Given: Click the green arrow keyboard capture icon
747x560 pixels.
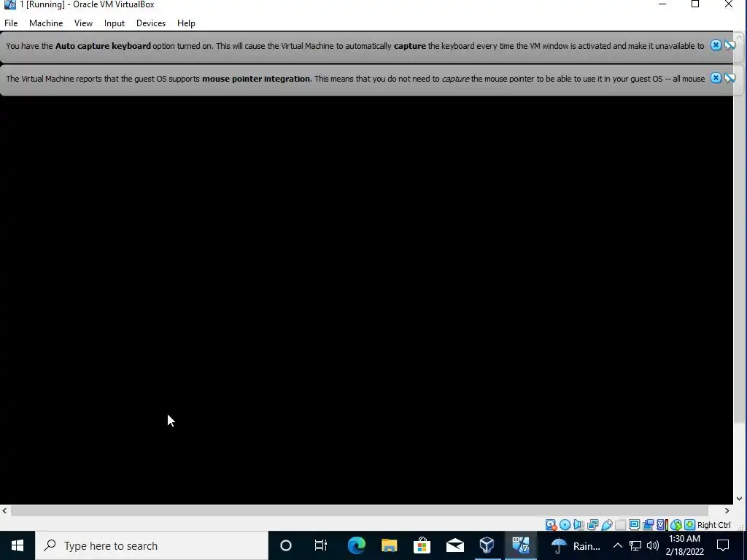Looking at the screenshot, I should [x=689, y=525].
